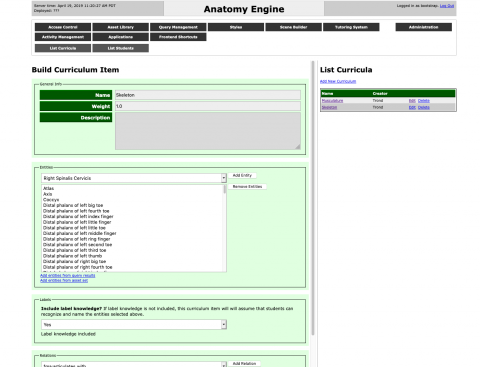Screen dimensions: 480x367
Task: Click Add entities from asset set link
Action: click(64, 281)
